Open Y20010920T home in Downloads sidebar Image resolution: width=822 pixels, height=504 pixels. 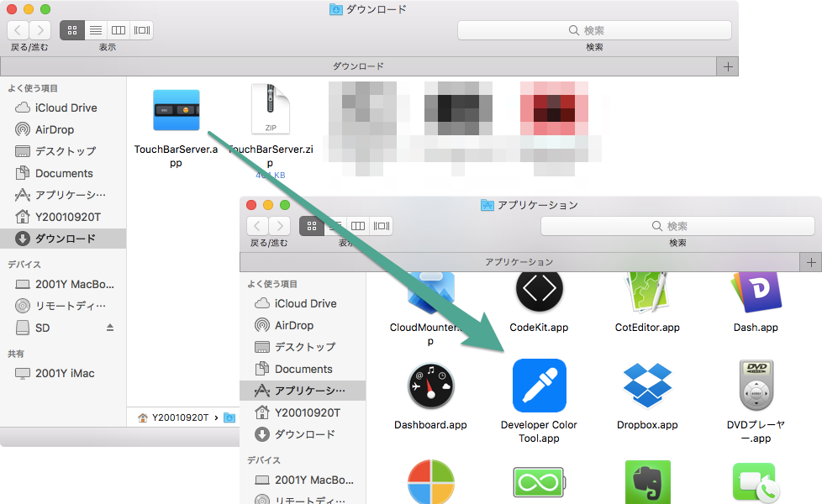(x=63, y=217)
